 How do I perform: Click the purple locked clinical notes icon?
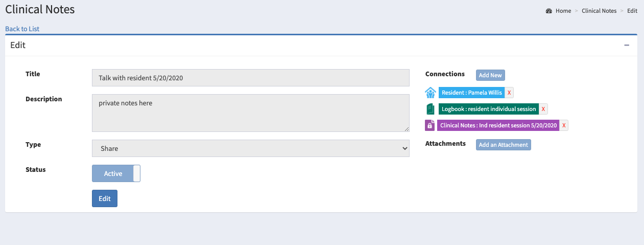(x=430, y=125)
